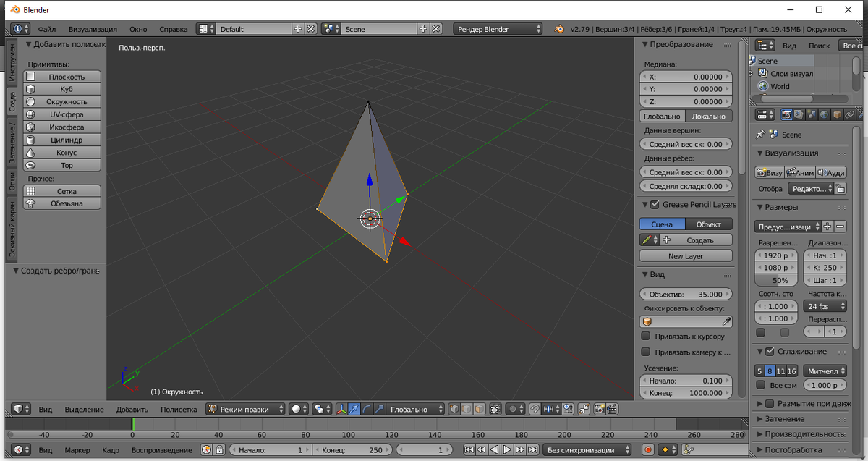The width and height of the screenshot is (868, 461).
Task: Add Тор primitive button
Action: point(62,165)
